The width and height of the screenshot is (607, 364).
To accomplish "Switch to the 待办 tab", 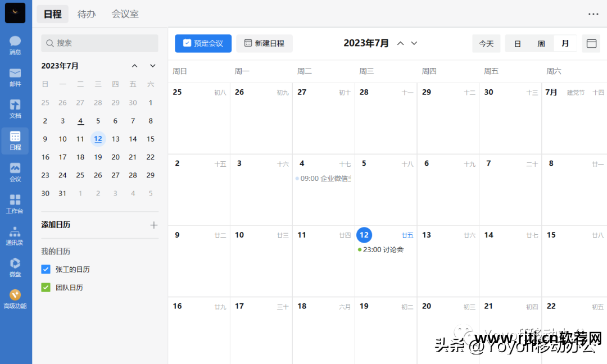I will (87, 13).
